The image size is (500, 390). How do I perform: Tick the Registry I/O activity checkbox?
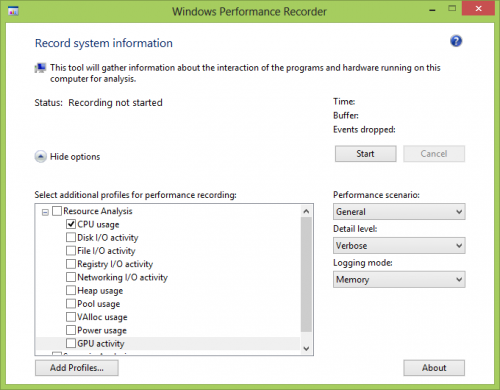(x=71, y=264)
